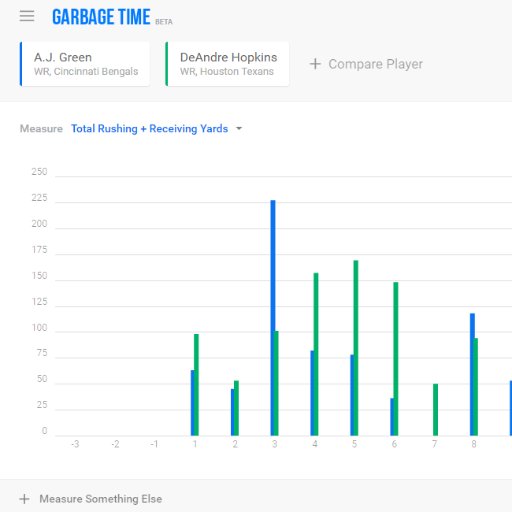512x512 pixels.
Task: Click the WR, Cincinnati Bengals text
Action: click(x=86, y=71)
